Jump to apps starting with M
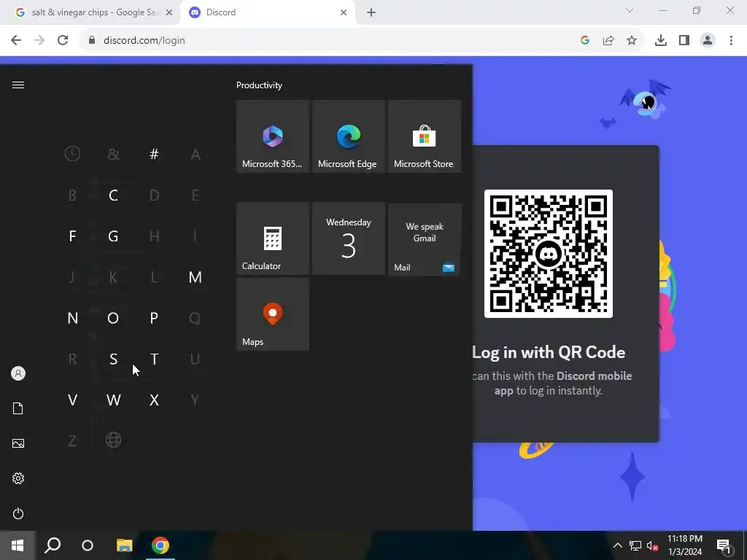Viewport: 747px width, 560px height. click(195, 277)
